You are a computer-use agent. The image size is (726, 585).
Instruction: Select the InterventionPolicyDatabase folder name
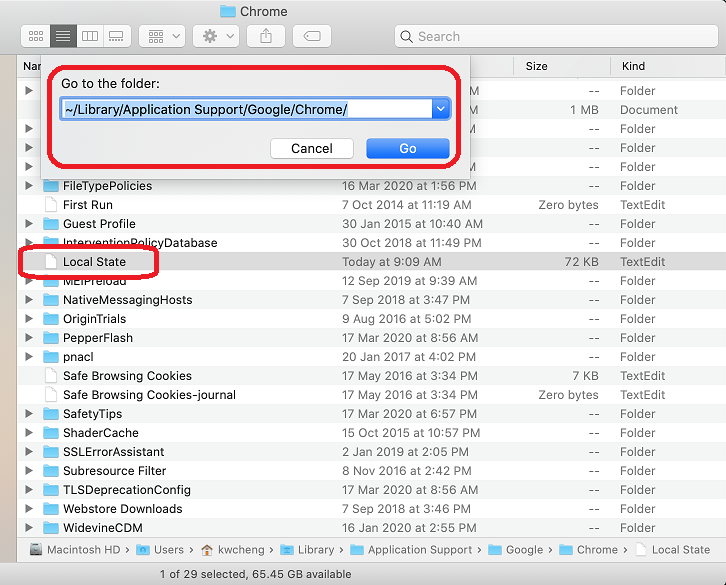tap(140, 243)
